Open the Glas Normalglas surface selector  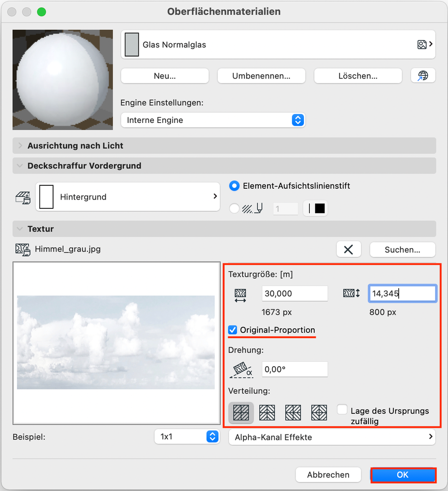pos(278,44)
